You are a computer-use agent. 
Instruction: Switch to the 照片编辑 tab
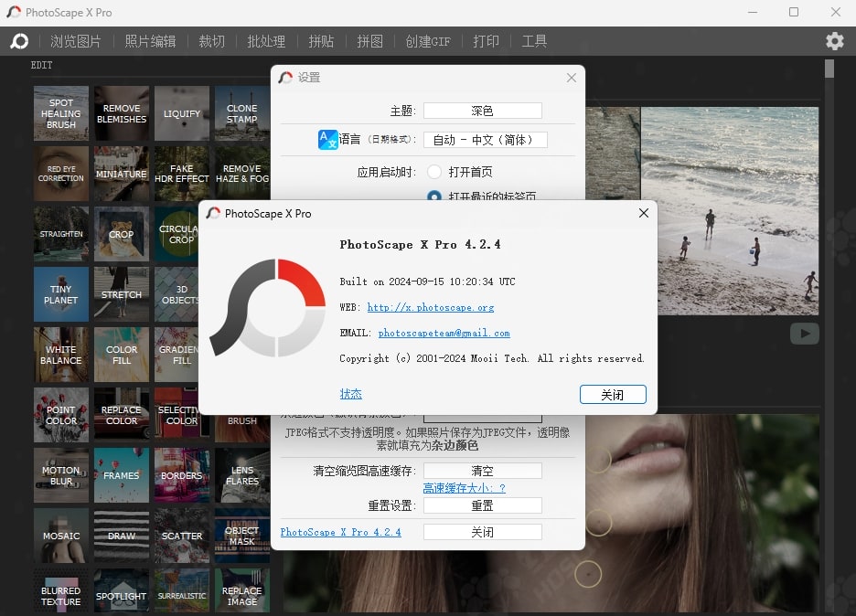pos(150,41)
